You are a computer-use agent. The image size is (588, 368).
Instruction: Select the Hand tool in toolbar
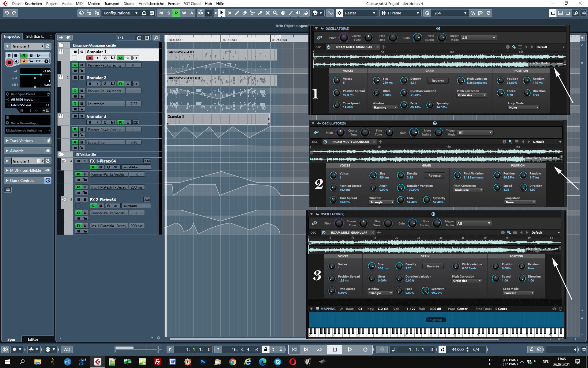tap(283, 13)
